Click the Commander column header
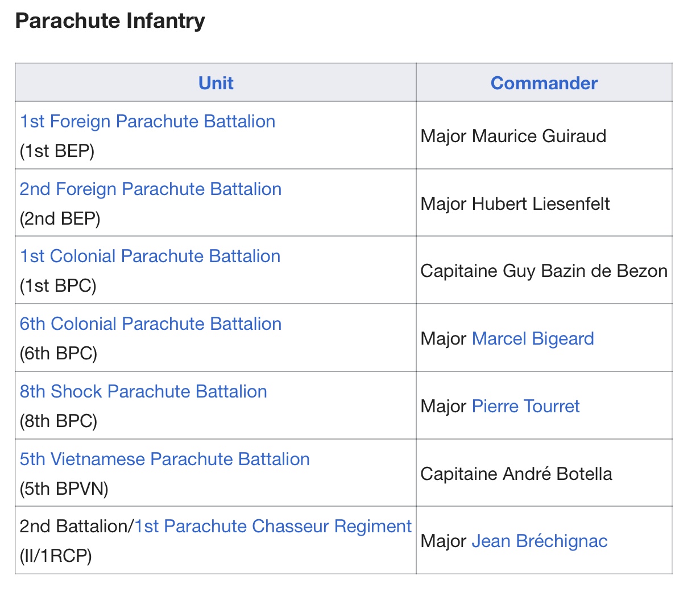700x592 pixels. tap(544, 83)
